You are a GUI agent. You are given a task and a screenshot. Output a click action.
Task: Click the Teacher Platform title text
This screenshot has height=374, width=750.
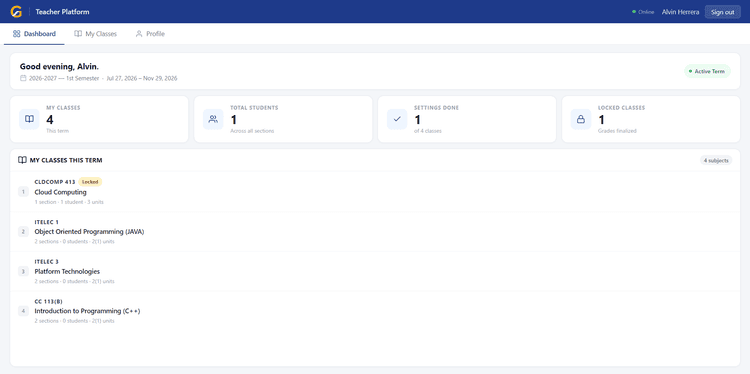[x=62, y=12]
